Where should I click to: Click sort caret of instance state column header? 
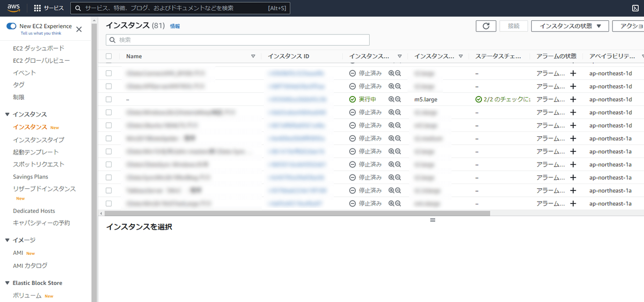[x=399, y=56]
